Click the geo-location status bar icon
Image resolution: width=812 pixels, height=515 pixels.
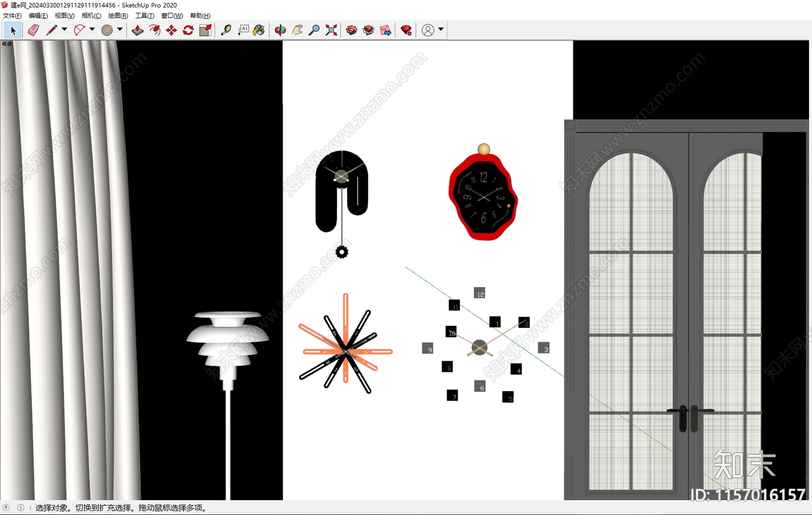pos(6,507)
